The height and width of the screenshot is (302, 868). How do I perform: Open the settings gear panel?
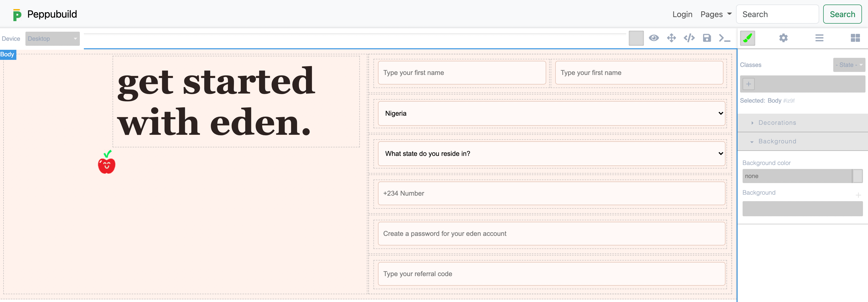tap(783, 38)
